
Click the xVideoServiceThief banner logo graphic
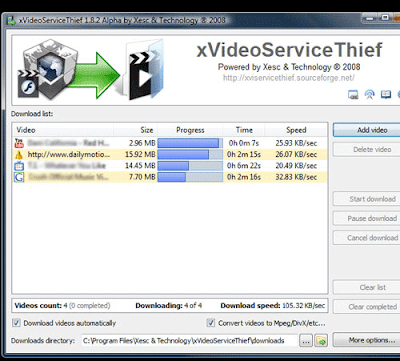coord(90,70)
